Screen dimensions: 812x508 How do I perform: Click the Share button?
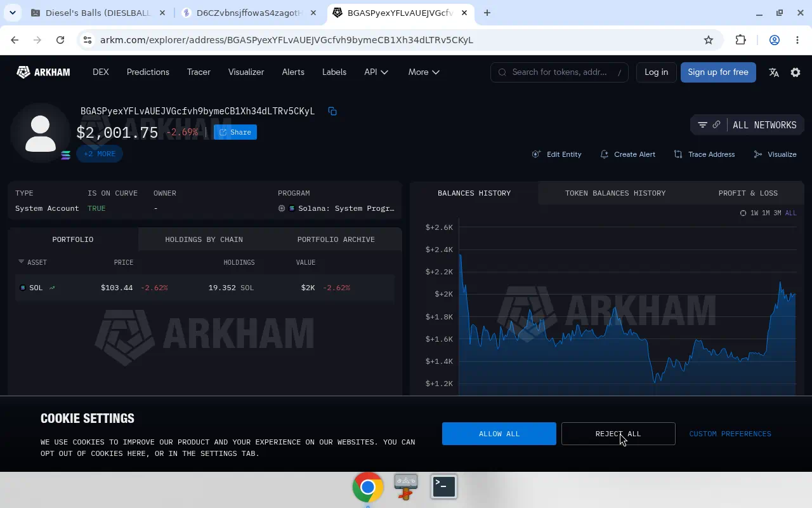235,132
